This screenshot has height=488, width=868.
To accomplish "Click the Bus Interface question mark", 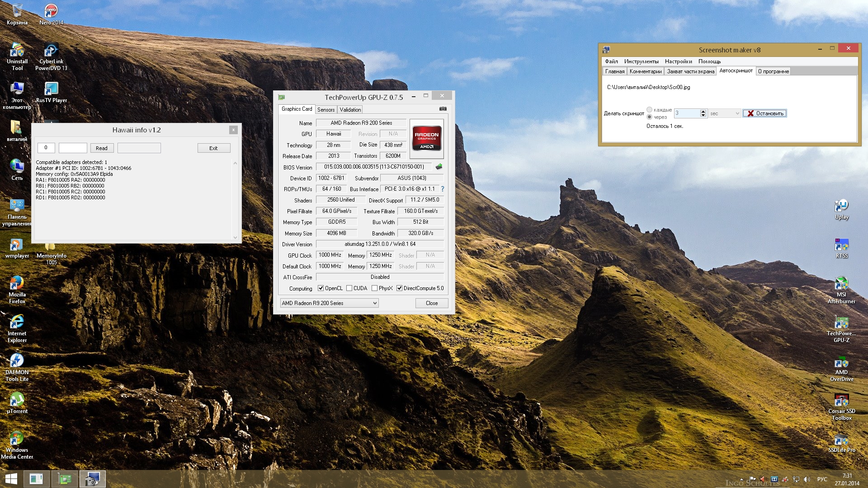I will tap(443, 189).
